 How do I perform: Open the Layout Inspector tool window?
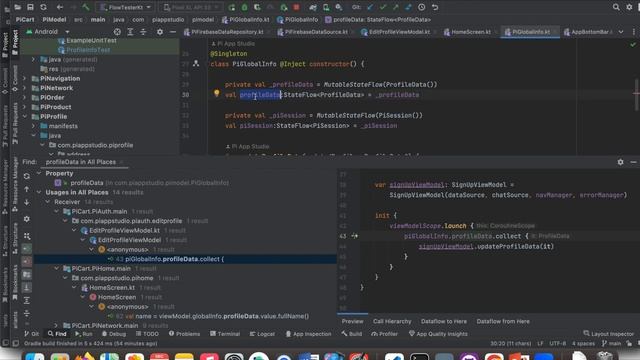tap(609, 334)
